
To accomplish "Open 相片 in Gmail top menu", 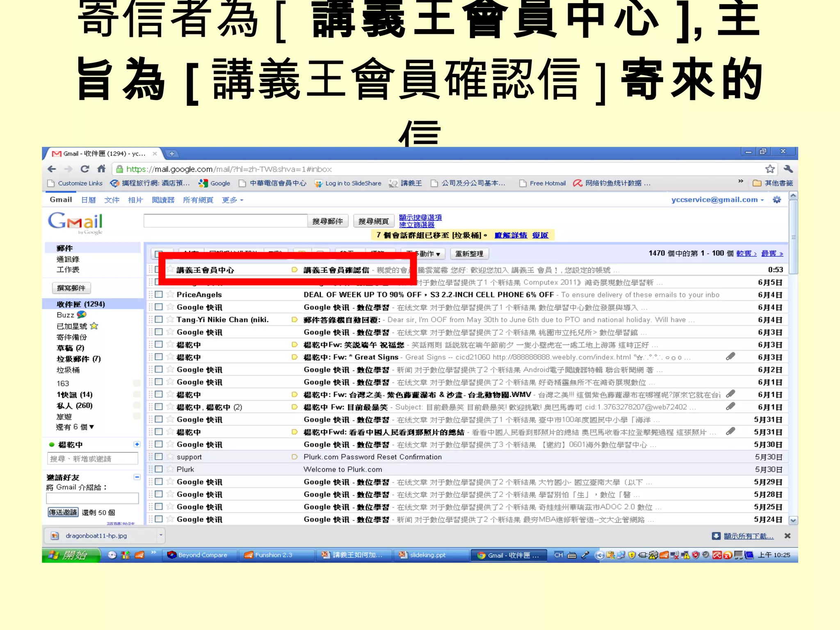I will click(x=135, y=200).
